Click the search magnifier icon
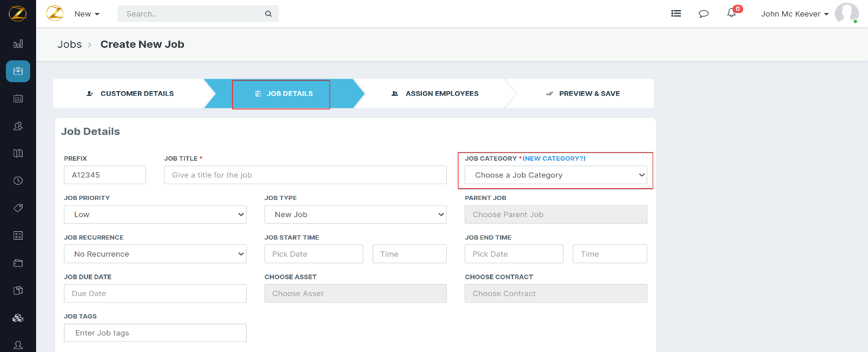Image resolution: width=868 pixels, height=352 pixels. pos(268,14)
